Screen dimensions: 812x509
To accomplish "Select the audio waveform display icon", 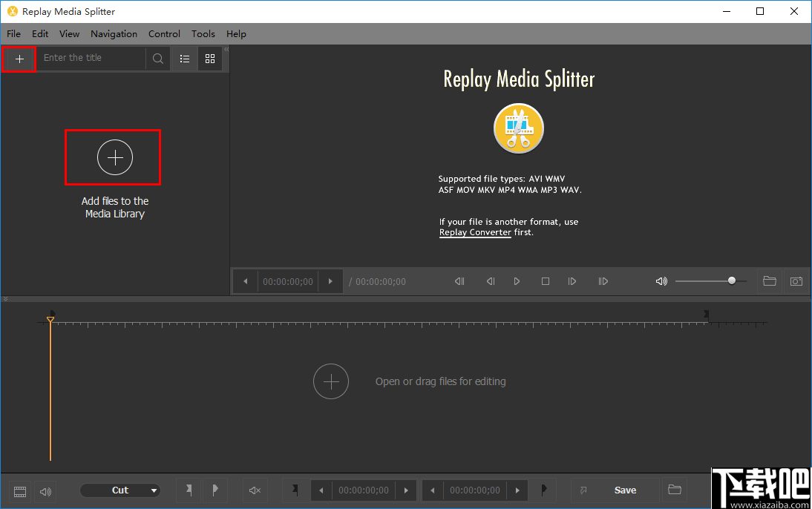I will (45, 490).
